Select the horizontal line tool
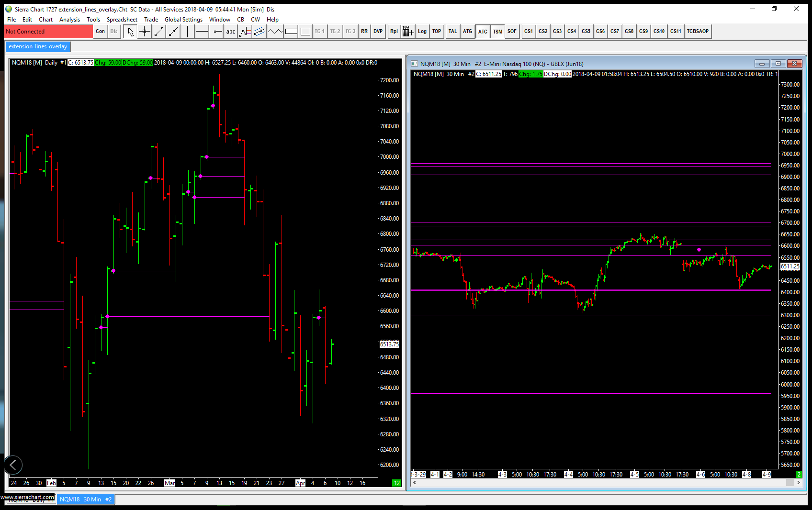The image size is (812, 510). [202, 32]
